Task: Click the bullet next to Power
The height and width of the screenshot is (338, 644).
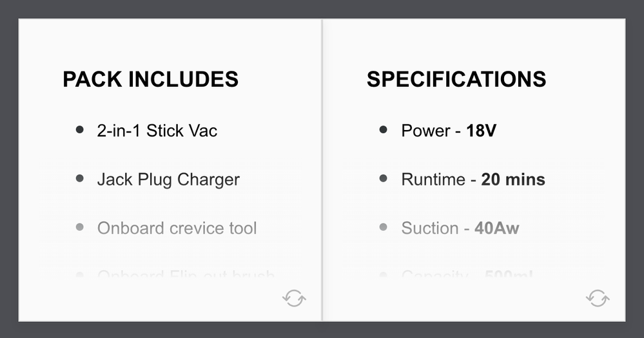Action: (x=384, y=130)
